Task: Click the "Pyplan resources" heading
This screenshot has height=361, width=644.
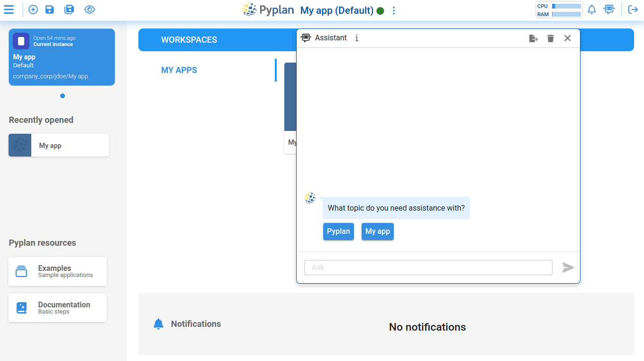Action: tap(42, 243)
